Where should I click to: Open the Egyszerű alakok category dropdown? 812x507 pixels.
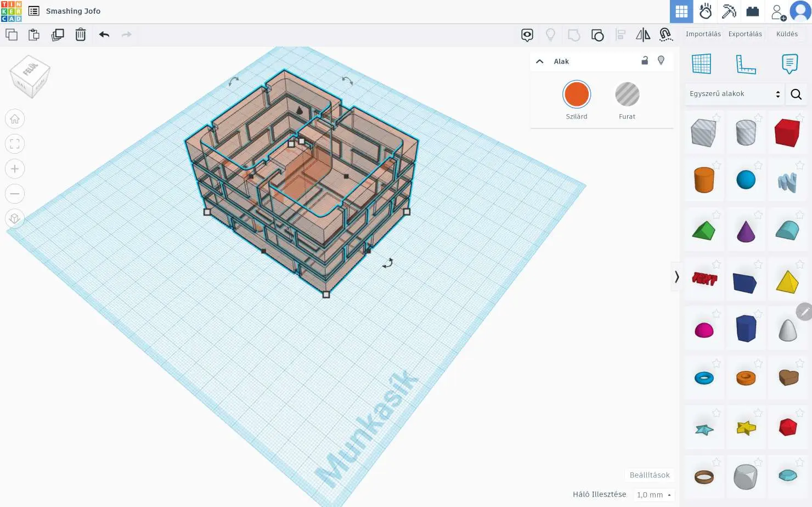734,94
